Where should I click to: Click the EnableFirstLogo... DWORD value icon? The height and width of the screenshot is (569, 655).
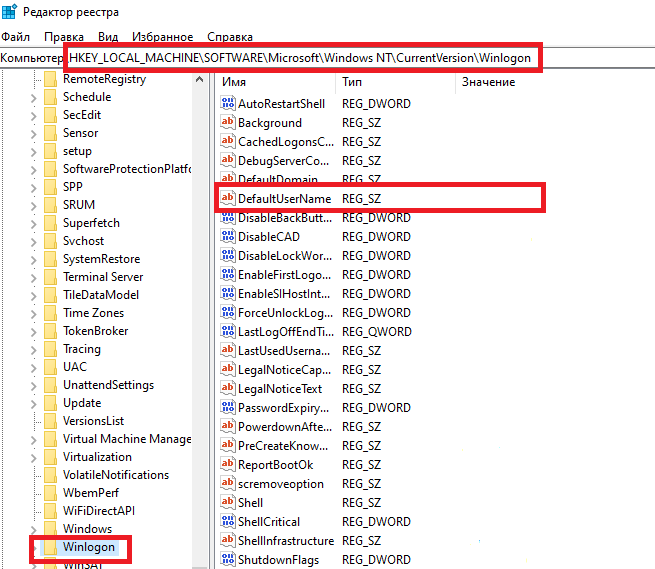[x=228, y=274]
